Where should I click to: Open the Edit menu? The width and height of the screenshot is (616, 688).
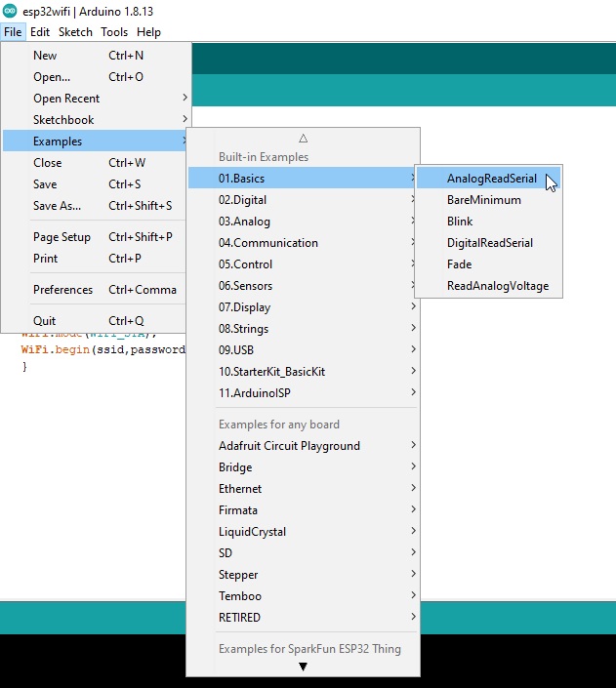[39, 32]
